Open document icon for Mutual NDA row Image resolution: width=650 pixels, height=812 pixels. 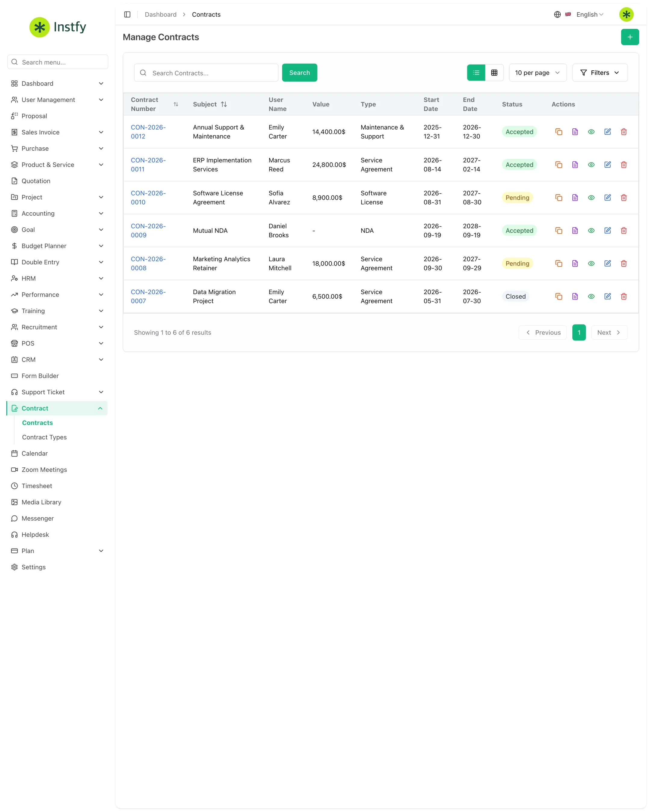click(575, 230)
